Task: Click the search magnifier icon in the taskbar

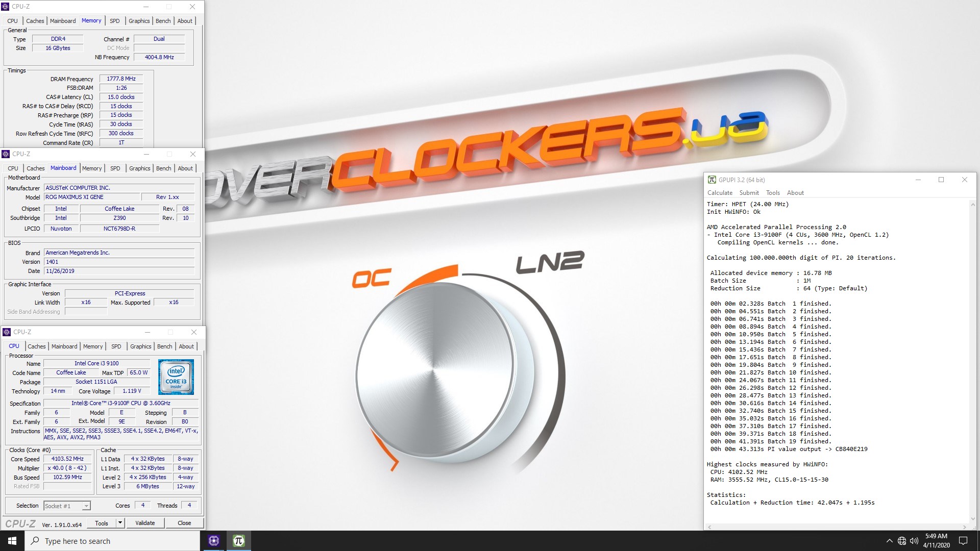Action: [x=35, y=541]
